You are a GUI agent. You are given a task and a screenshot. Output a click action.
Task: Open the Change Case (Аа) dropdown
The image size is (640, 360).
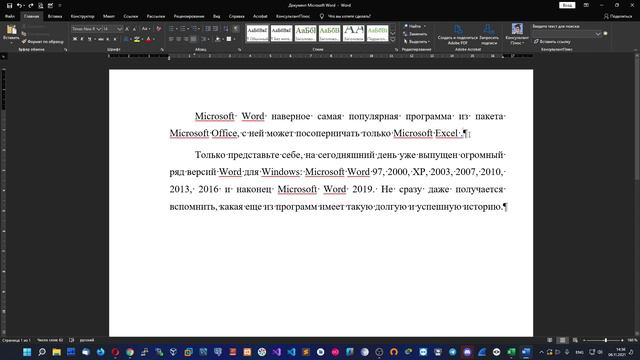[x=145, y=29]
